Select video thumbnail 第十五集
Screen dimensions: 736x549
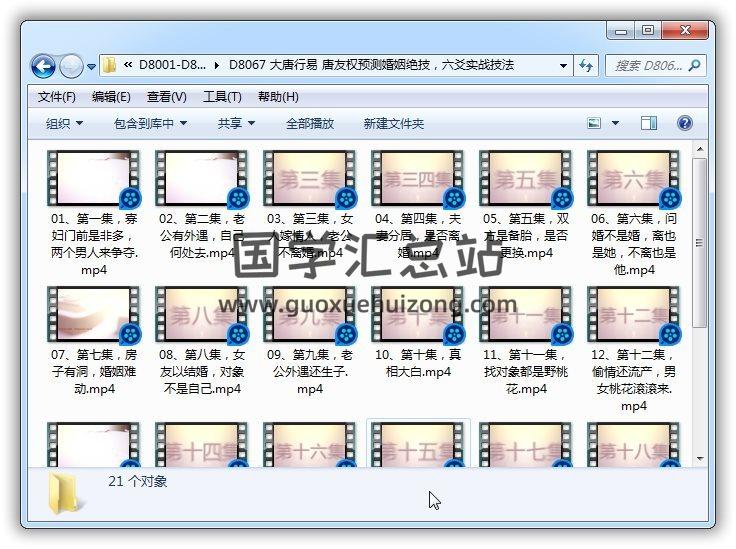click(418, 444)
